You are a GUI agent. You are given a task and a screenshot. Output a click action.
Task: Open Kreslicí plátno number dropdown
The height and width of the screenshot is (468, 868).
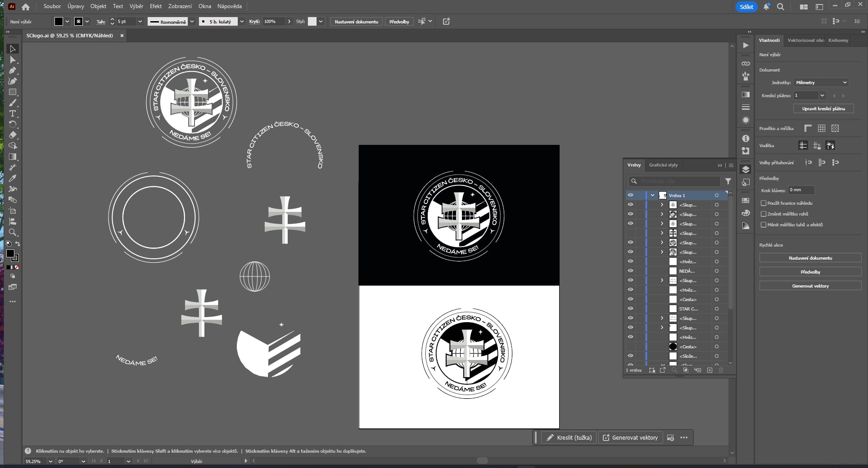coord(823,95)
